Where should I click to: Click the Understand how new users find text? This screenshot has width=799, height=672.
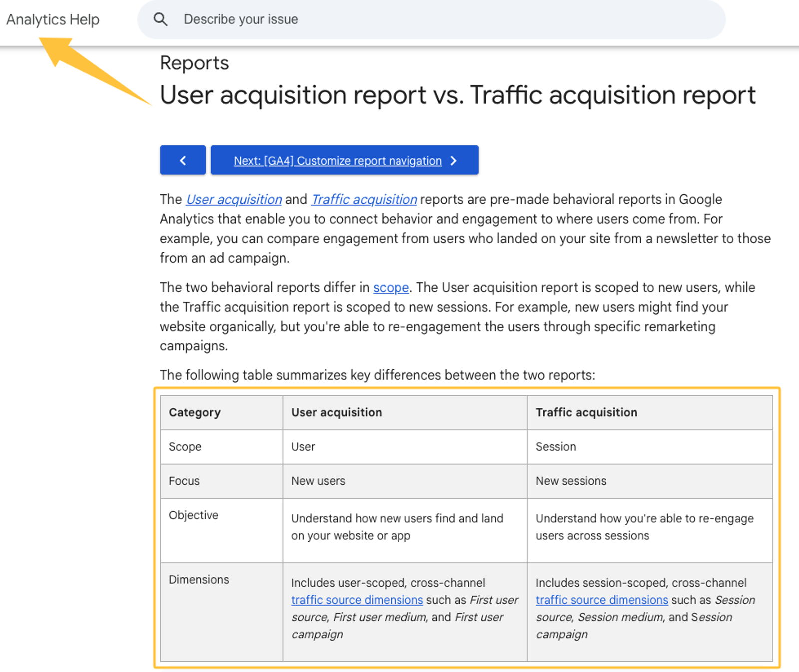397,527
